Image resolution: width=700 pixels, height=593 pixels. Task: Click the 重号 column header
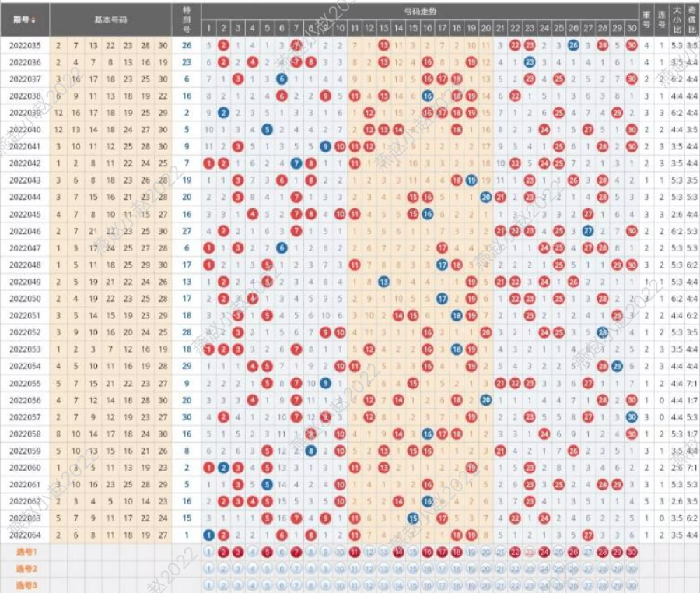pos(647,20)
